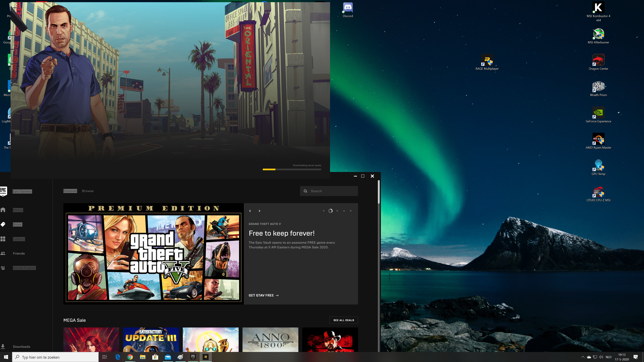Screen dimensions: 644x362
Task: Click the 'Free to keep forever!' headline
Action: pyautogui.click(x=282, y=233)
